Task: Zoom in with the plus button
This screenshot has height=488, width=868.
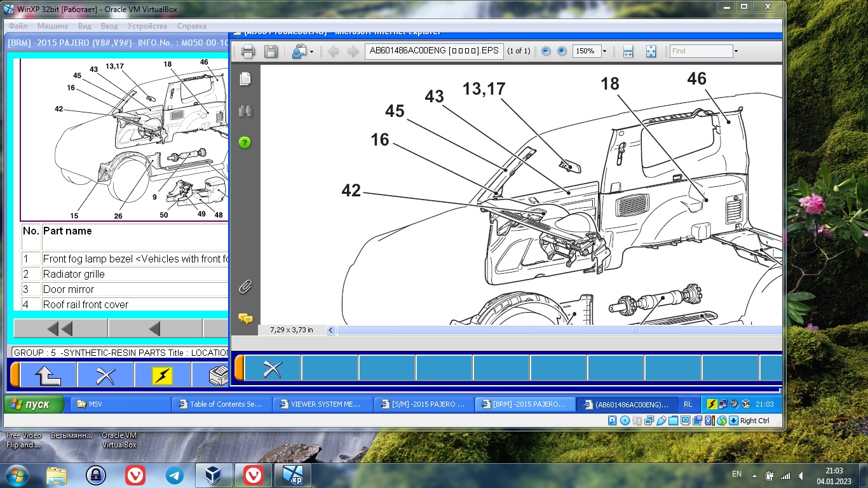Action: tap(562, 51)
